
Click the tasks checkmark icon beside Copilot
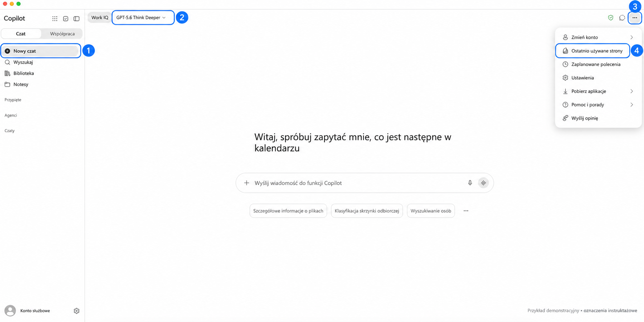tap(66, 19)
